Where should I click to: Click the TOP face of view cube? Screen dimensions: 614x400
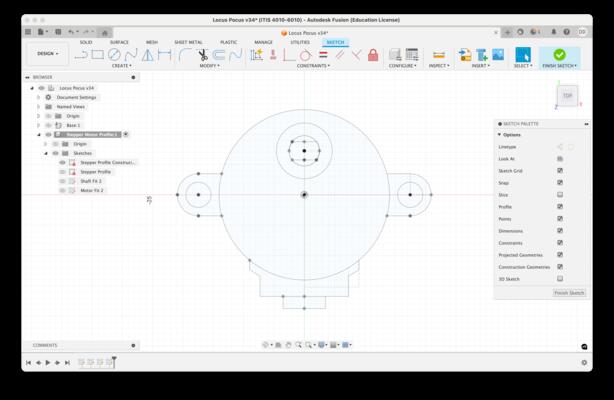pyautogui.click(x=567, y=96)
